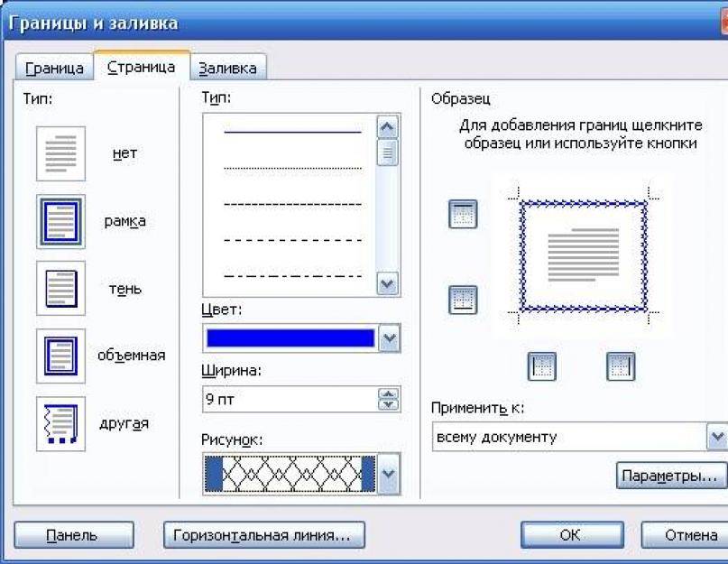Viewport: 728px width, 564px height.
Task: Toggle the top border button in preview
Action: click(x=463, y=214)
